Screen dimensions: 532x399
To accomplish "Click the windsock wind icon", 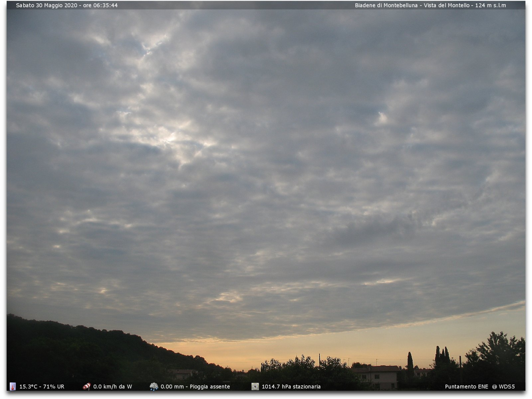I will (x=86, y=386).
